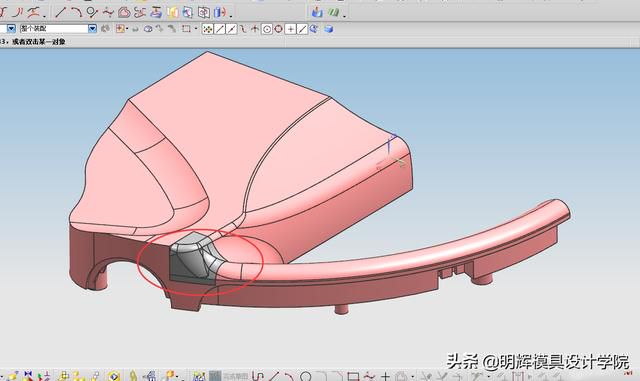640x381 pixels.
Task: Pick the Studio Spline tool in top toolbar
Action: point(108,13)
